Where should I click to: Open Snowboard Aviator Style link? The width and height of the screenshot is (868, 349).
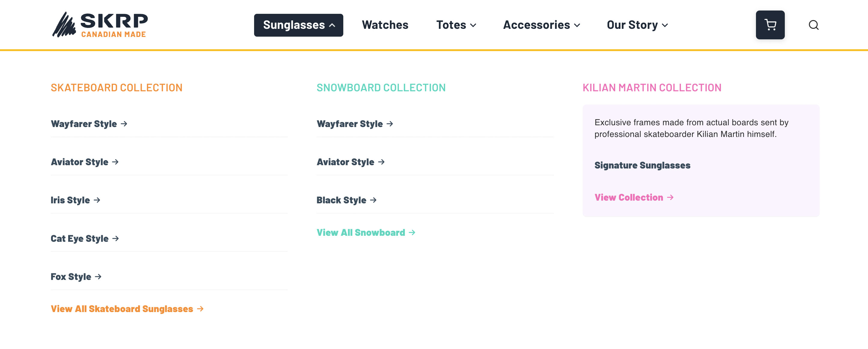[x=345, y=162]
